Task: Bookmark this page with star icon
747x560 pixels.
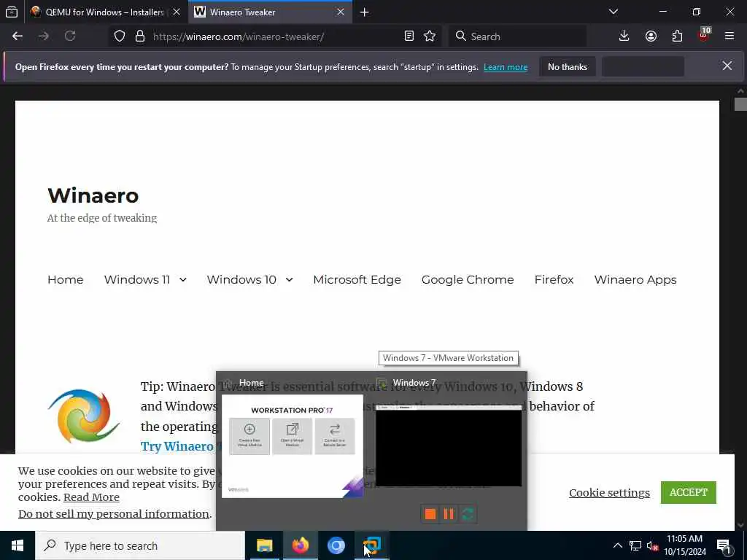Action: [430, 36]
